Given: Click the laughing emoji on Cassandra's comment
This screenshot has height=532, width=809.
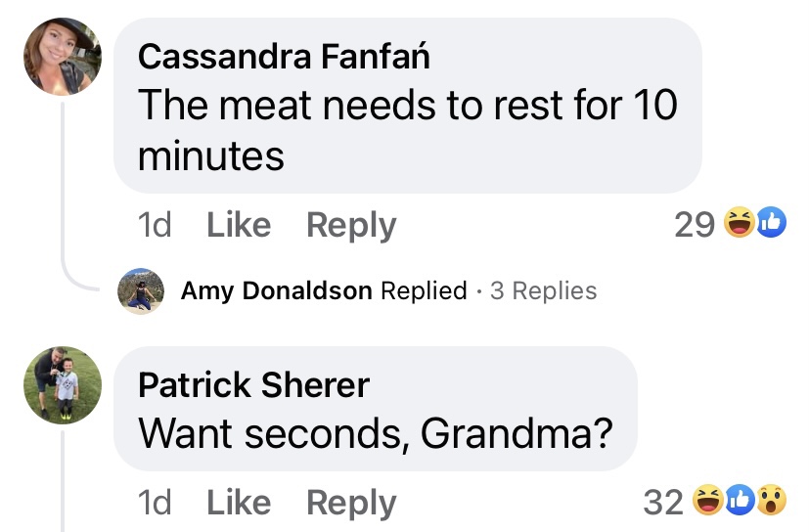Looking at the screenshot, I should pos(737,225).
